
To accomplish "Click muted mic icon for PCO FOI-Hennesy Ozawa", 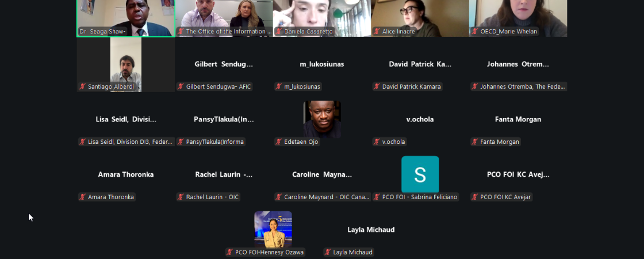I will 229,253.
